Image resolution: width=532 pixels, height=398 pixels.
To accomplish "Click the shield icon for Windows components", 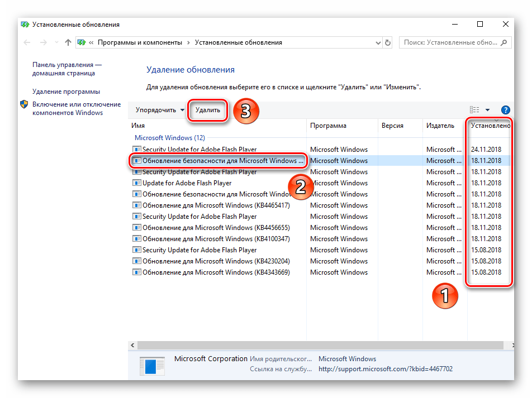I will tap(24, 104).
